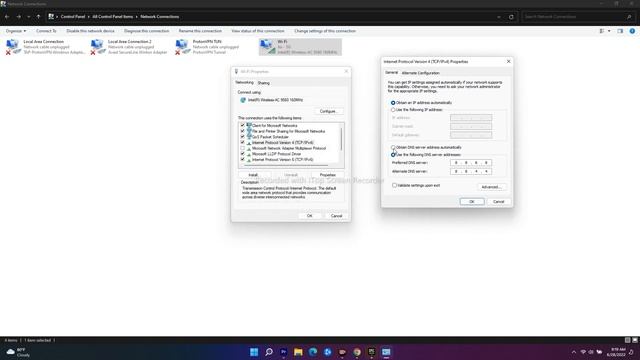Screen dimensions: 640x360
Task: Check Microsoft Network Adapter Multiplexor Protocol
Action: click(x=242, y=148)
